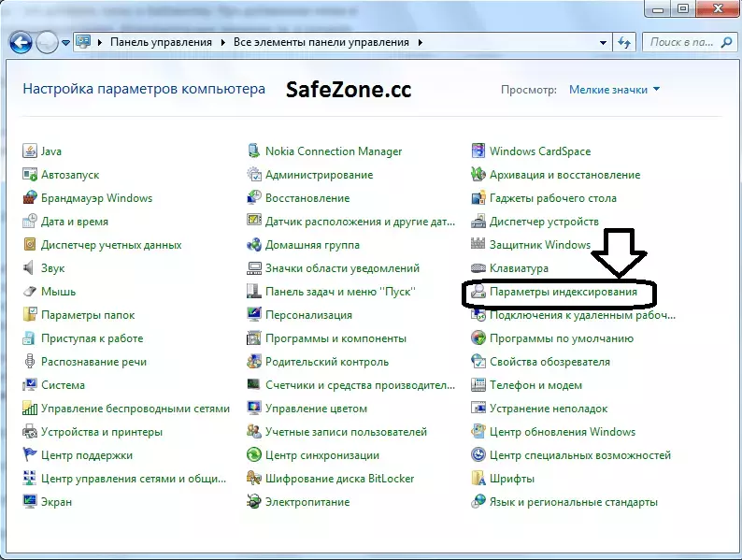
Task: Open the Клавиатура icon
Action: point(478,268)
